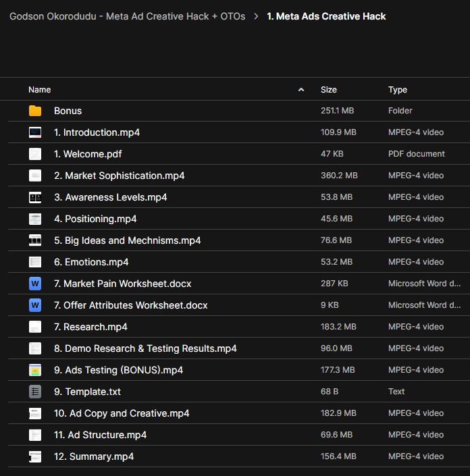Sort files by the Type column header
Viewport: 470px width, 476px height.
tap(398, 90)
